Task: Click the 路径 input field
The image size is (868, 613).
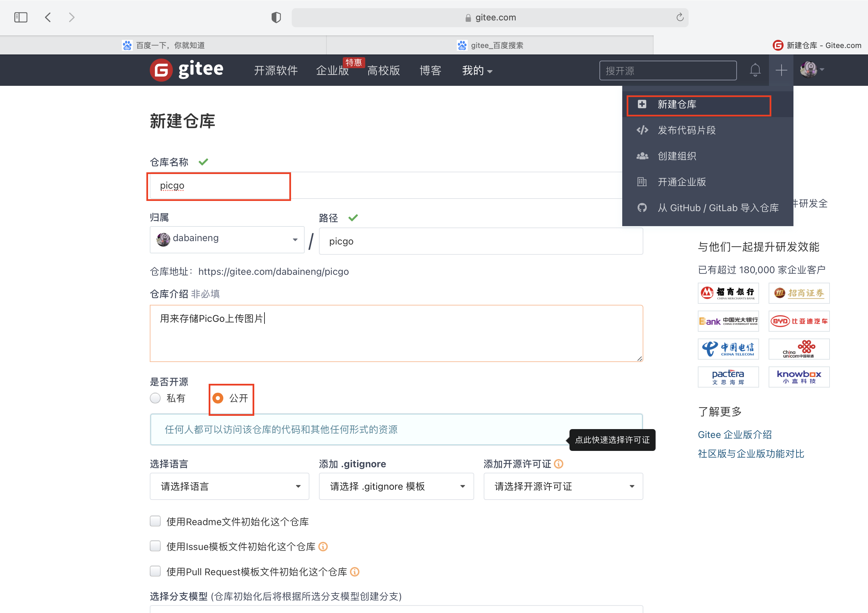Action: click(481, 241)
